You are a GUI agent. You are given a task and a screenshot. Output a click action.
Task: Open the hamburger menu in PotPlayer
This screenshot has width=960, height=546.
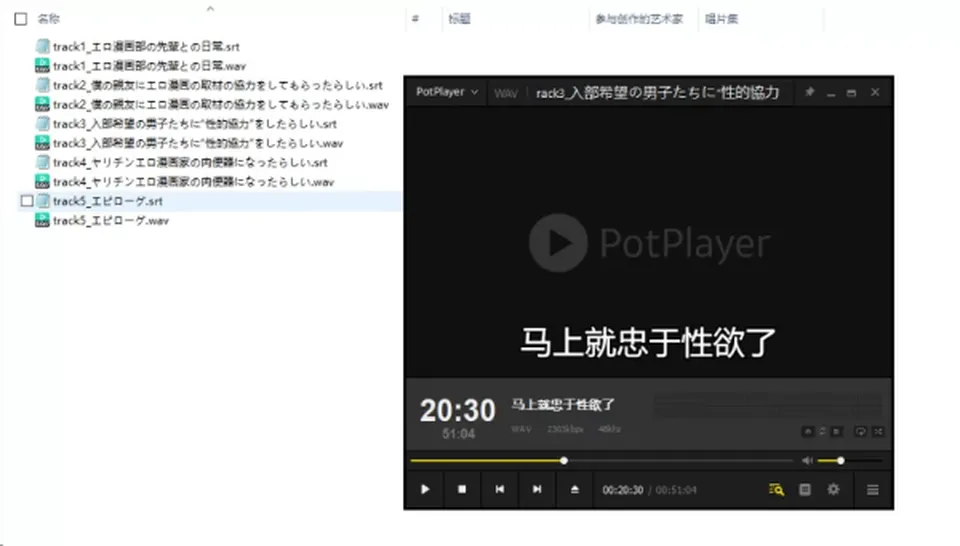[872, 490]
